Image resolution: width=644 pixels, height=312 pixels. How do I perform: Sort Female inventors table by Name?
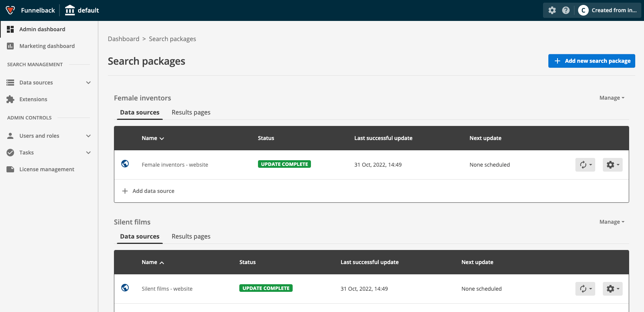tap(153, 138)
